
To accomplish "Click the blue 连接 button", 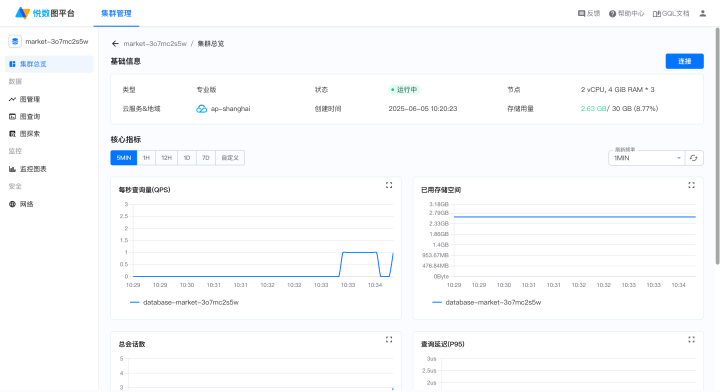I will click(684, 61).
